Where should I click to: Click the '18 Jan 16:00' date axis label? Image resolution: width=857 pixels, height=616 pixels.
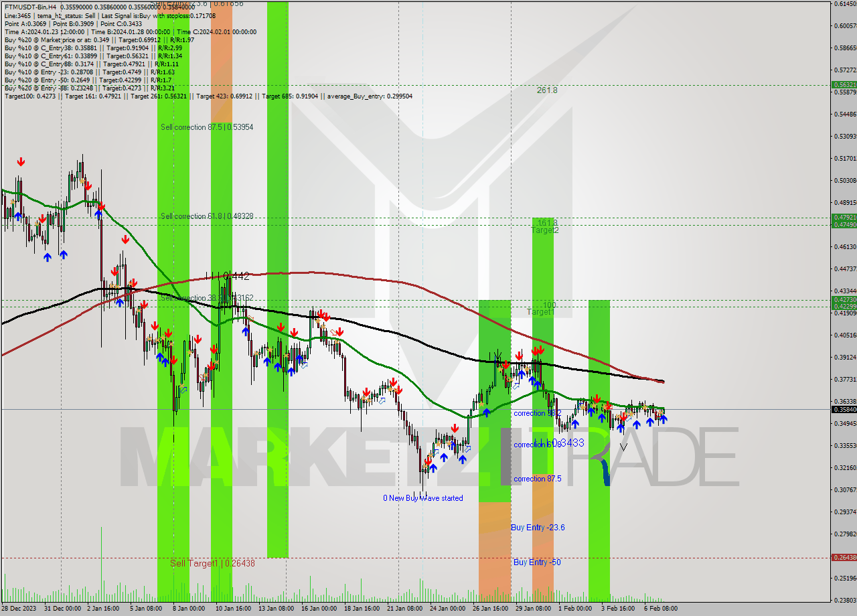point(362,609)
